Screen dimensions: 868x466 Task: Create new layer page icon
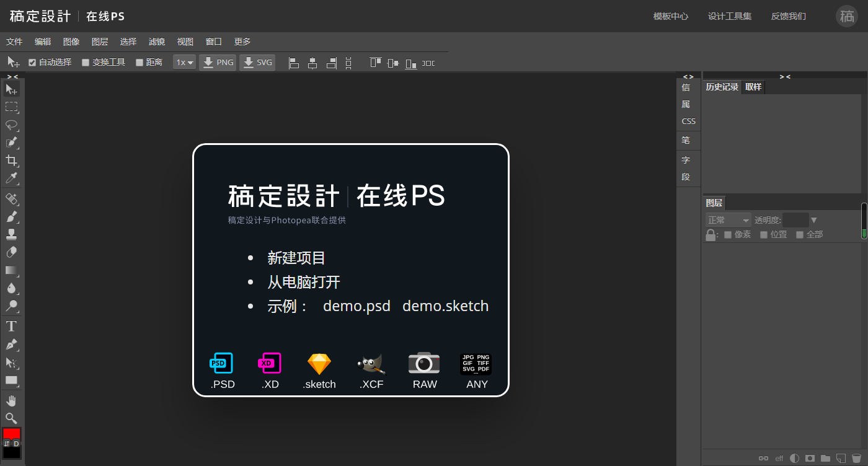[841, 458]
